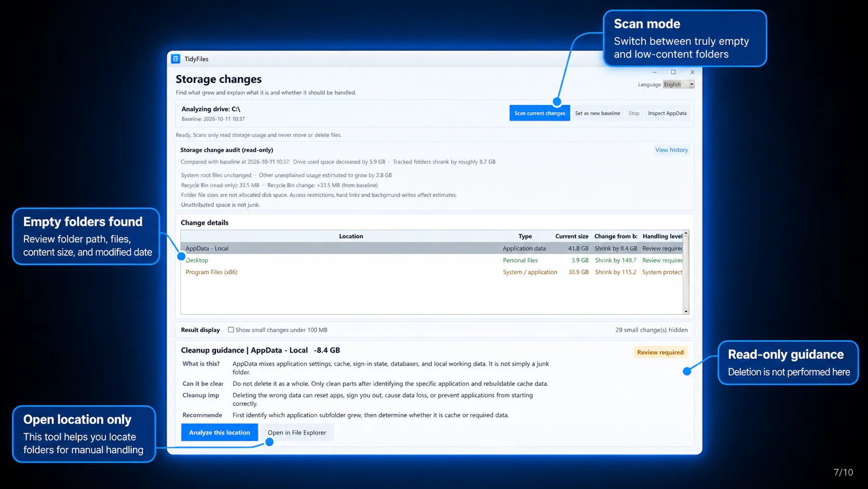Maximize the TidyFiles window
The height and width of the screenshot is (489, 868).
coord(673,72)
